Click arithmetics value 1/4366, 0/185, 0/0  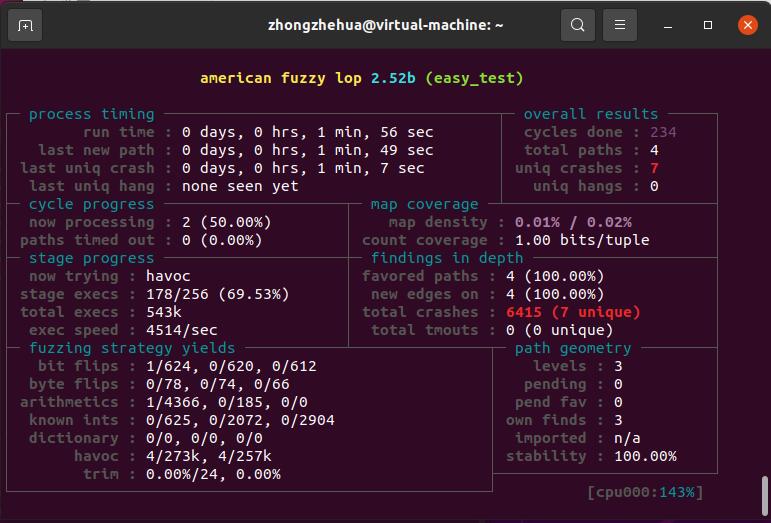coord(227,402)
